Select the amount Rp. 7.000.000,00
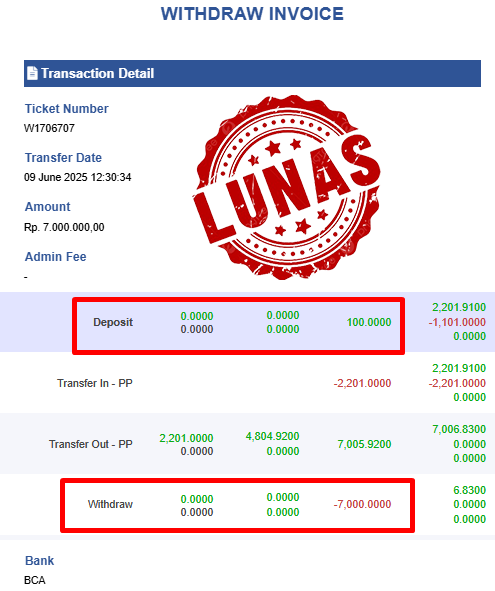The image size is (495, 591). 64,227
